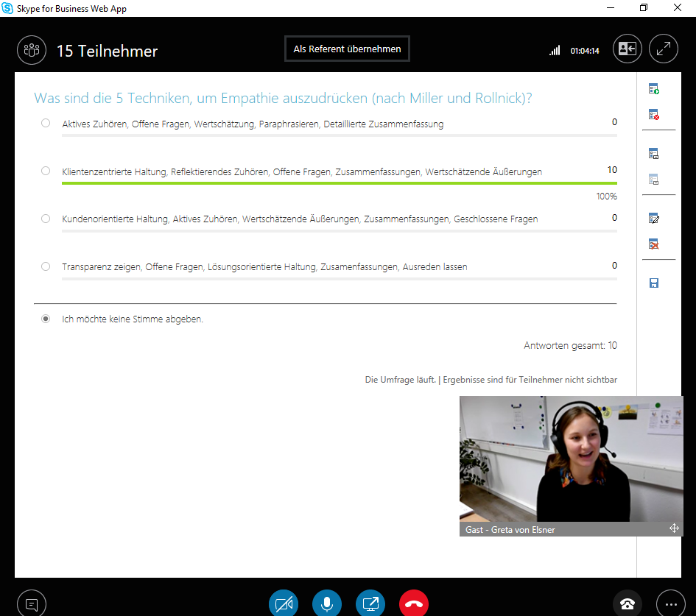Click 'Antworten gesamt: 10' text
This screenshot has width=696, height=616.
tap(570, 345)
